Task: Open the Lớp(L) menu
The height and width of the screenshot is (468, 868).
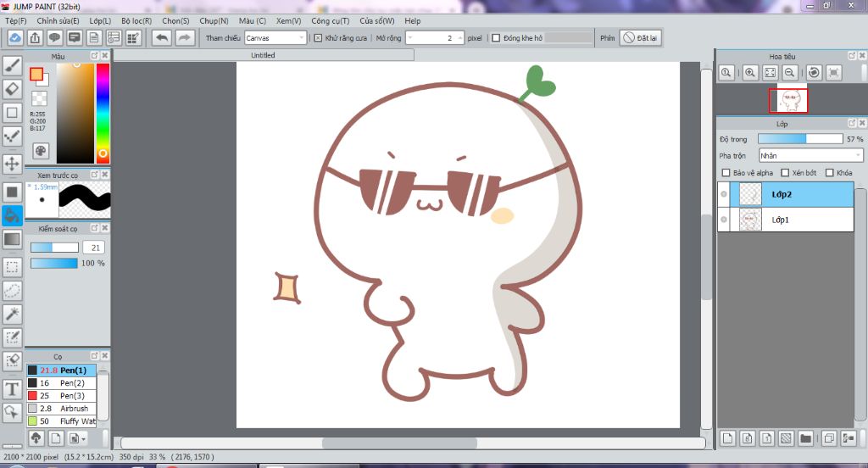Action: 100,21
